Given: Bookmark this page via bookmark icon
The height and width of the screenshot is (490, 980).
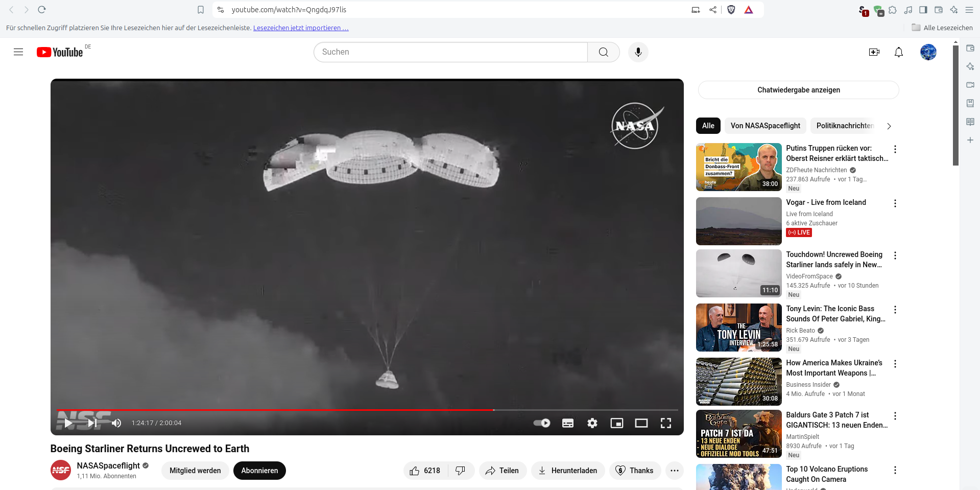Looking at the screenshot, I should click(x=201, y=10).
